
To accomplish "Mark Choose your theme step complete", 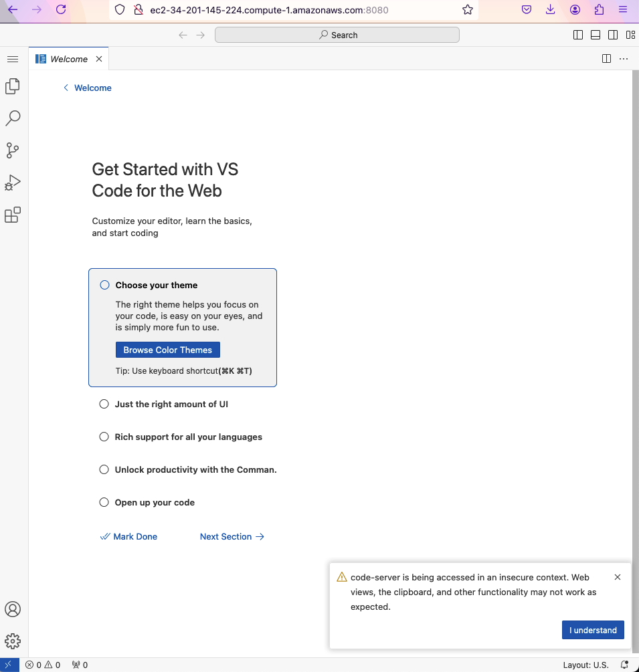I will (104, 285).
